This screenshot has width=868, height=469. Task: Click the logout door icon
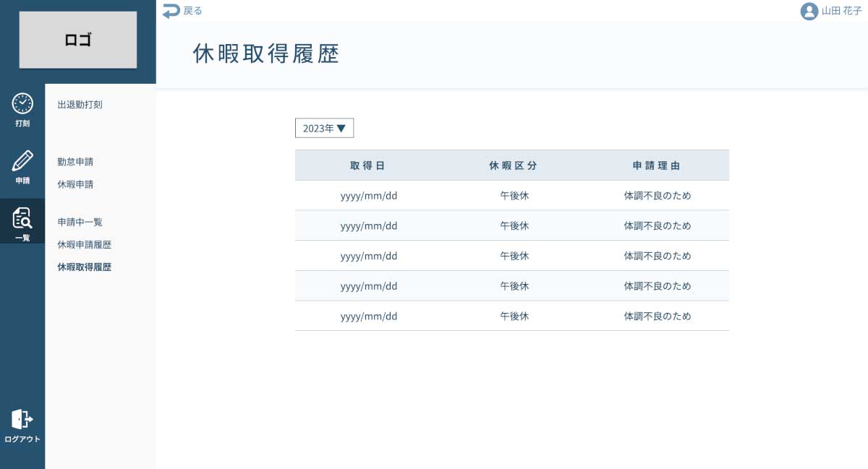tap(21, 419)
